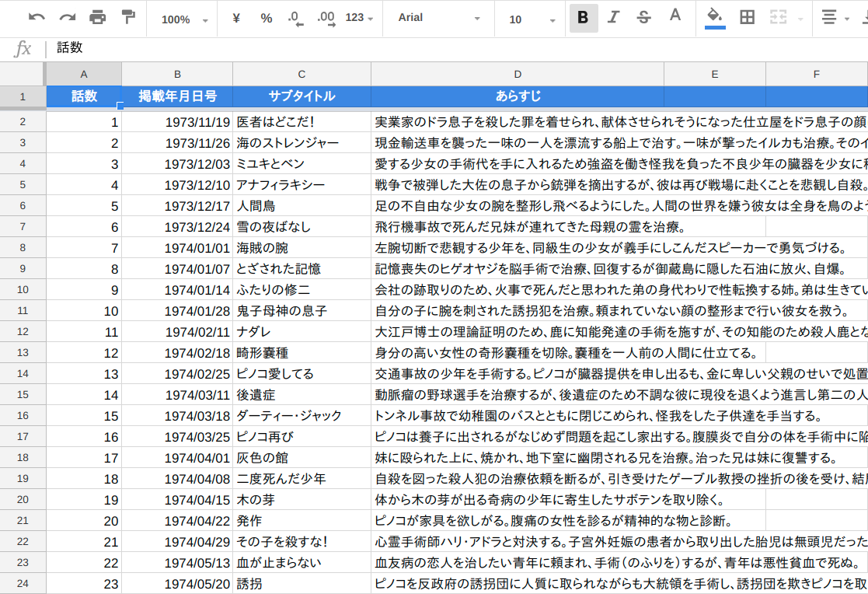Viewport: 868px width, 594px height.
Task: Open the 123 number format dropdown
Action: tap(359, 18)
